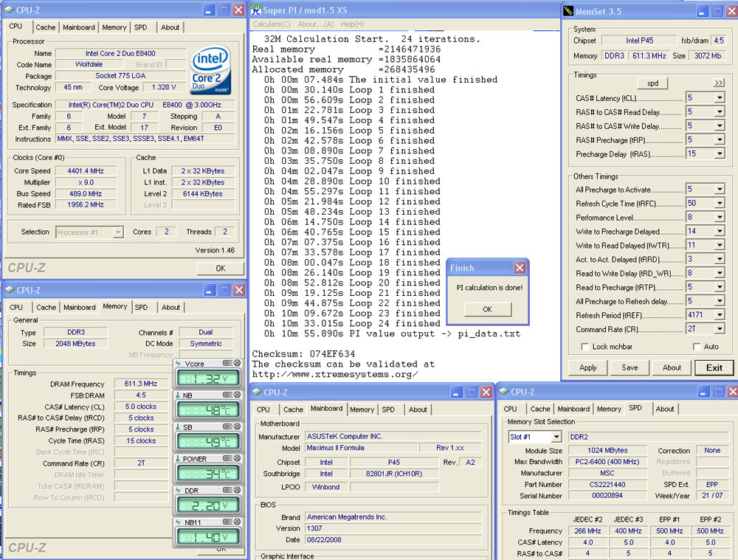Click OK in the CPU-Z processor window

tap(220, 269)
